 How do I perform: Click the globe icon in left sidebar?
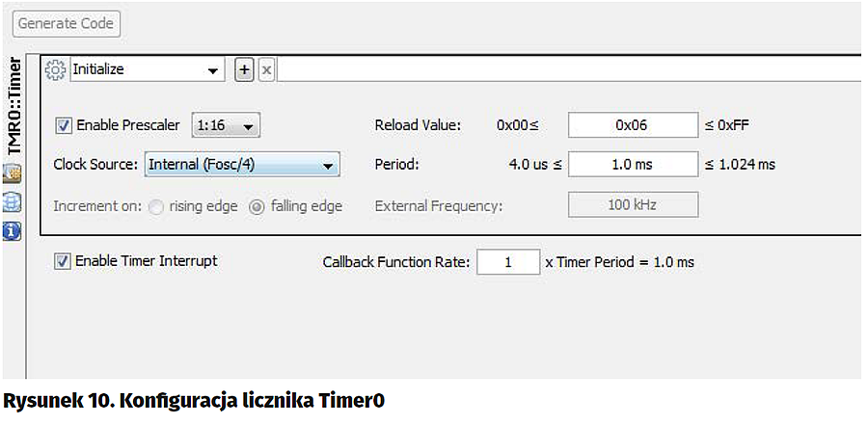14,201
